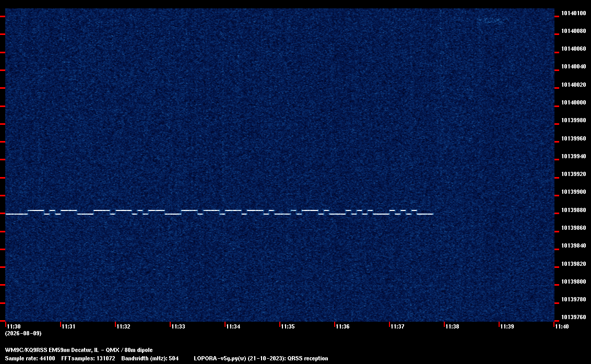Viewport: 591px width, 364px height.
Task: Click the 10140060 frequency label
Action: pyautogui.click(x=573, y=49)
